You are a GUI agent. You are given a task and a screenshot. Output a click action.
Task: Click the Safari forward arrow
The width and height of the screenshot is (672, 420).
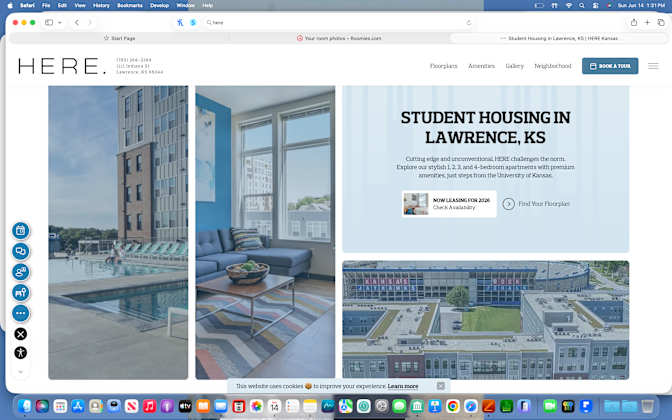(90, 22)
